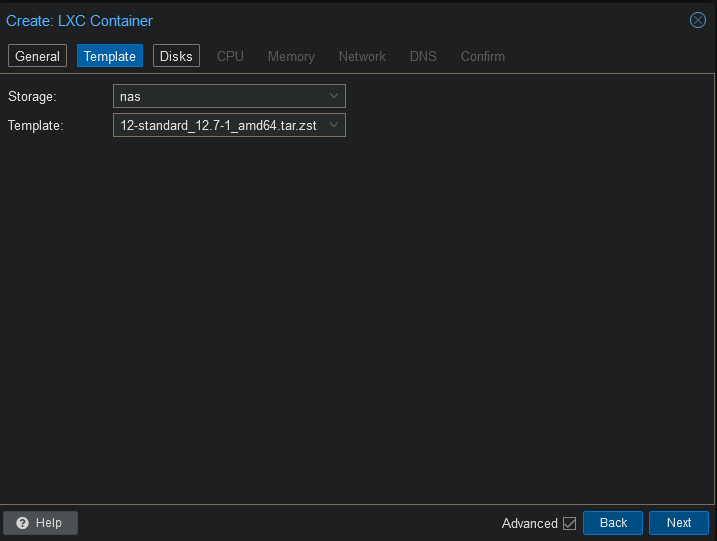Image resolution: width=717 pixels, height=541 pixels.
Task: Switch to the Network tab
Action: [x=362, y=56]
